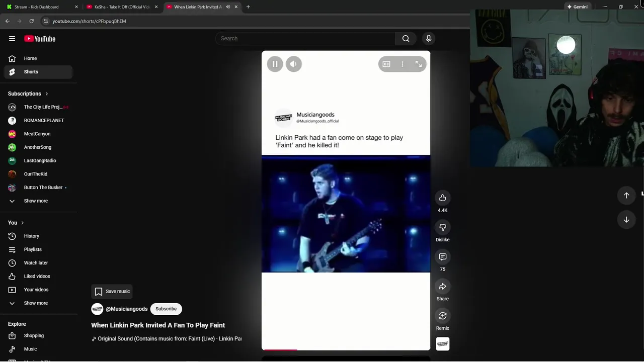Open Music under Explore
The width and height of the screenshot is (644, 362).
(38, 349)
